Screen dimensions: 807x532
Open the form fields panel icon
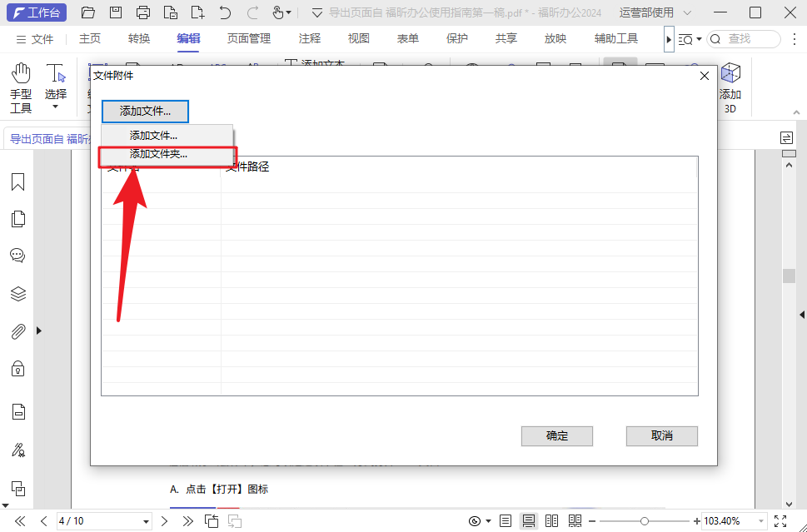pos(18,411)
